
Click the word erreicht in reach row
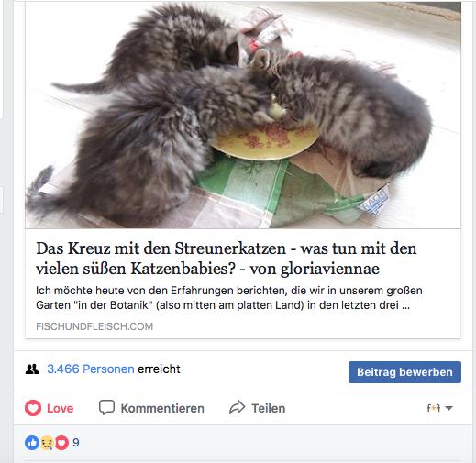[159, 369]
